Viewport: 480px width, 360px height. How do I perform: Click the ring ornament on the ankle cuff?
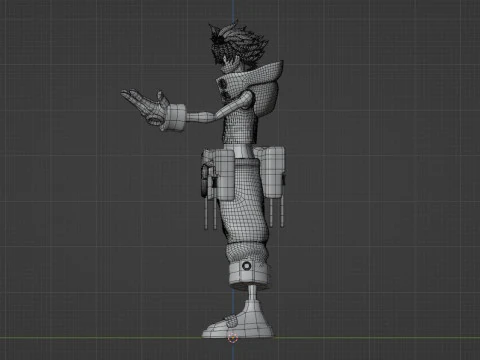pos(246,266)
